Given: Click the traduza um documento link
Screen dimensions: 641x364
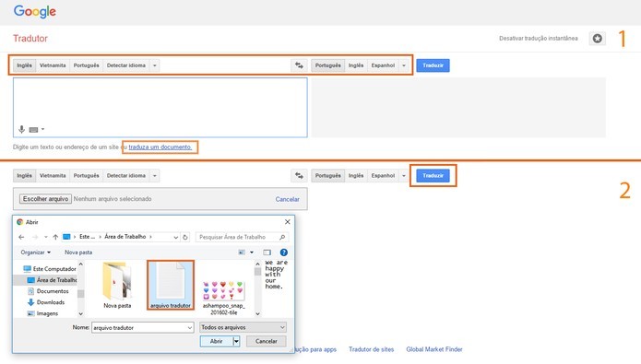Looking at the screenshot, I should 160,147.
